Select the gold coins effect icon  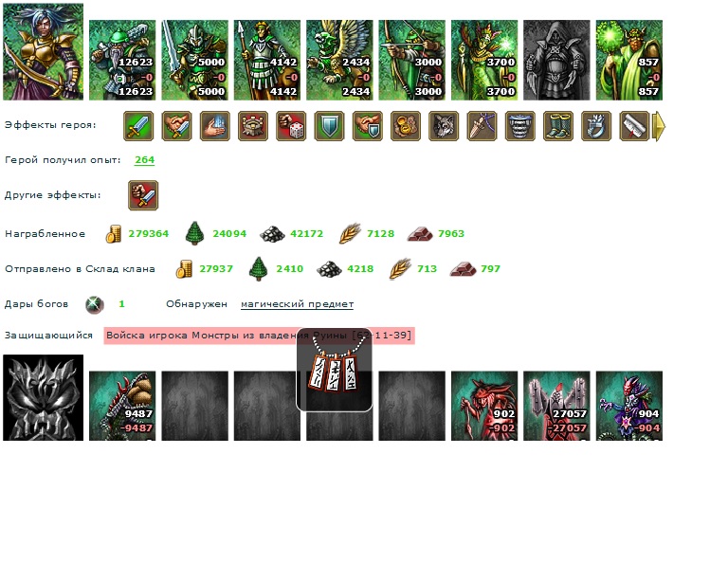(x=406, y=126)
